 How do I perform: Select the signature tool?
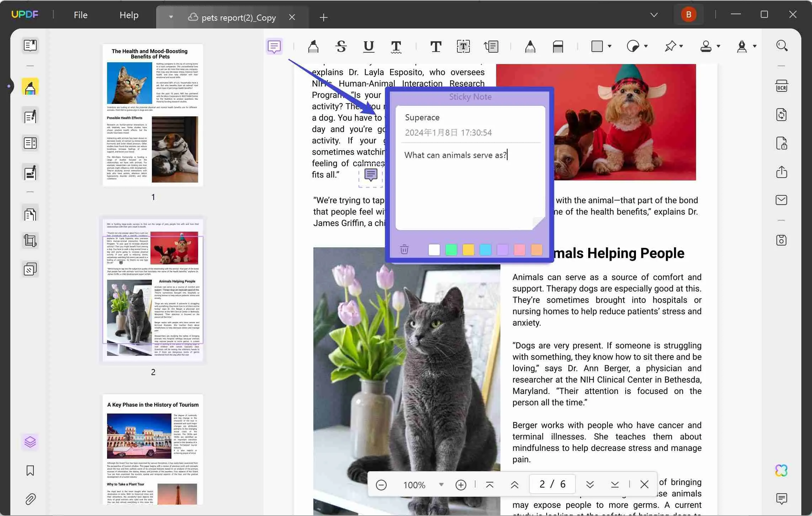pyautogui.click(x=742, y=46)
